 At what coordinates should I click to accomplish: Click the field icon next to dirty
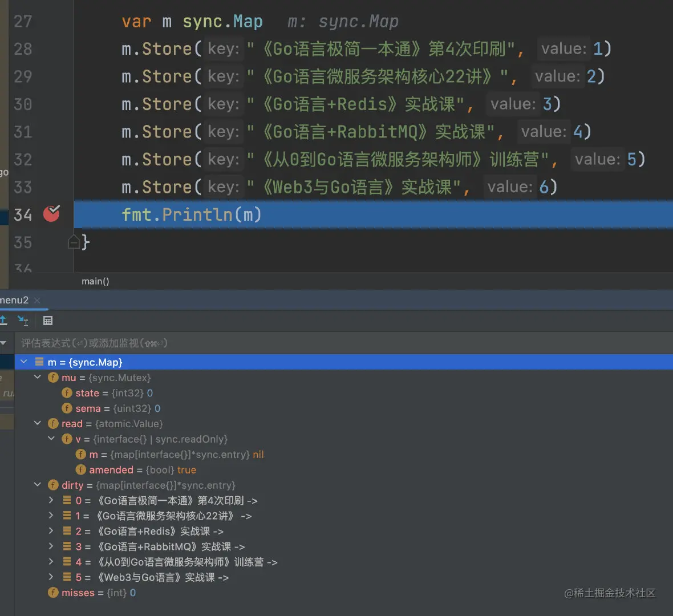53,485
